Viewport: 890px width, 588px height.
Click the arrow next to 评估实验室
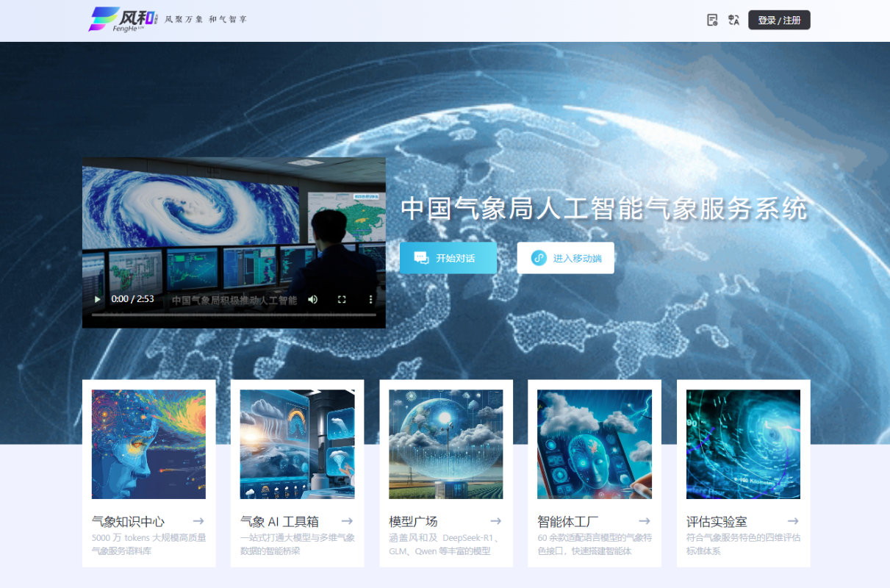coord(793,521)
